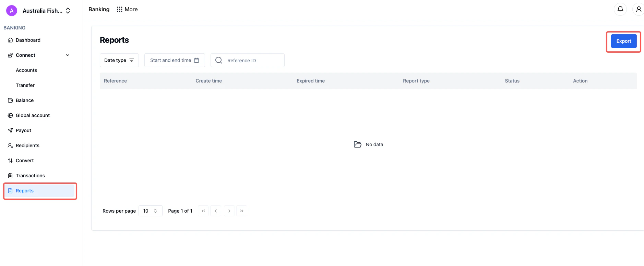This screenshot has height=266, width=644.
Task: Go to next page arrow
Action: 229,211
